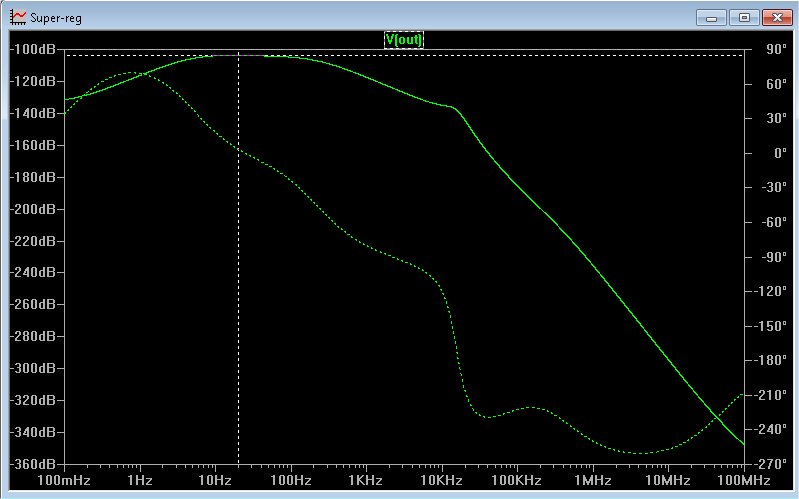Click the 30° phase axis label
This screenshot has width=799, height=499.
[776, 118]
